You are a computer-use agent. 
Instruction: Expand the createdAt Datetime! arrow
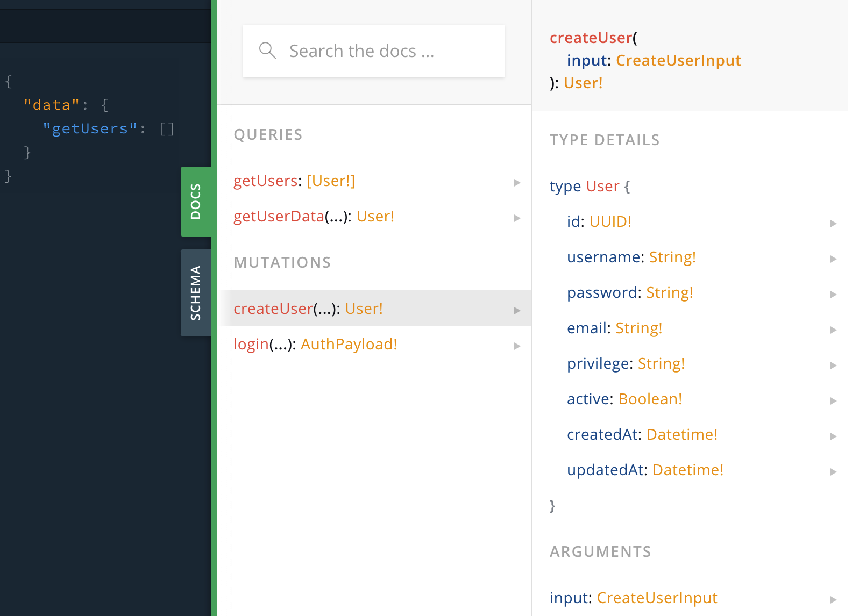point(833,436)
